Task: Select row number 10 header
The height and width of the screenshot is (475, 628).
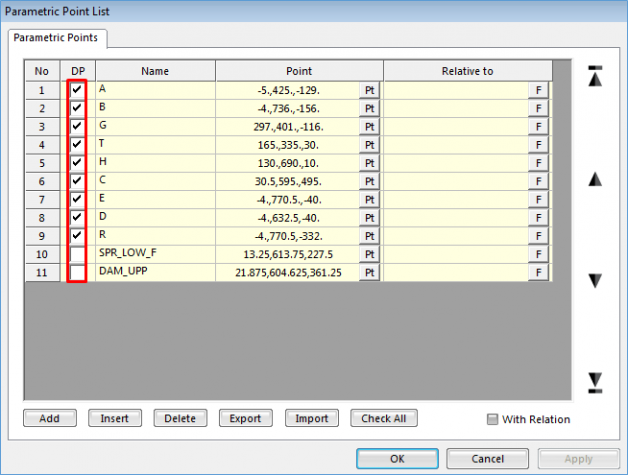Action: point(42,254)
